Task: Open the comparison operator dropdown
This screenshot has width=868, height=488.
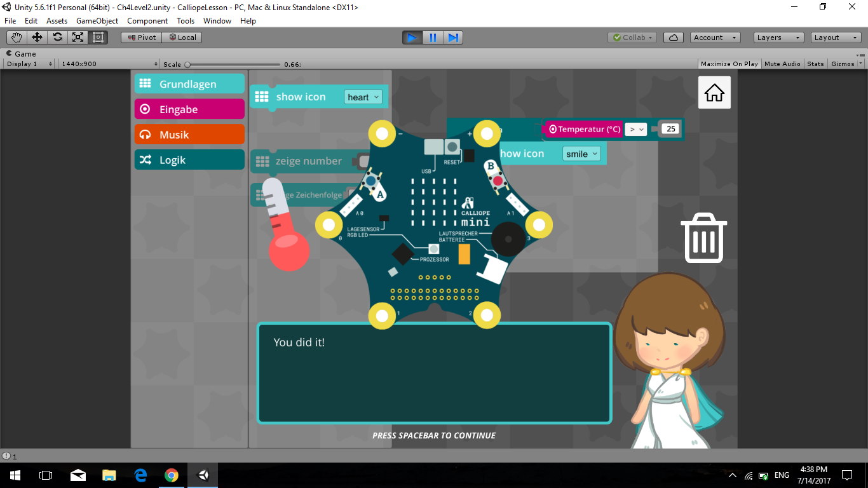Action: [635, 129]
